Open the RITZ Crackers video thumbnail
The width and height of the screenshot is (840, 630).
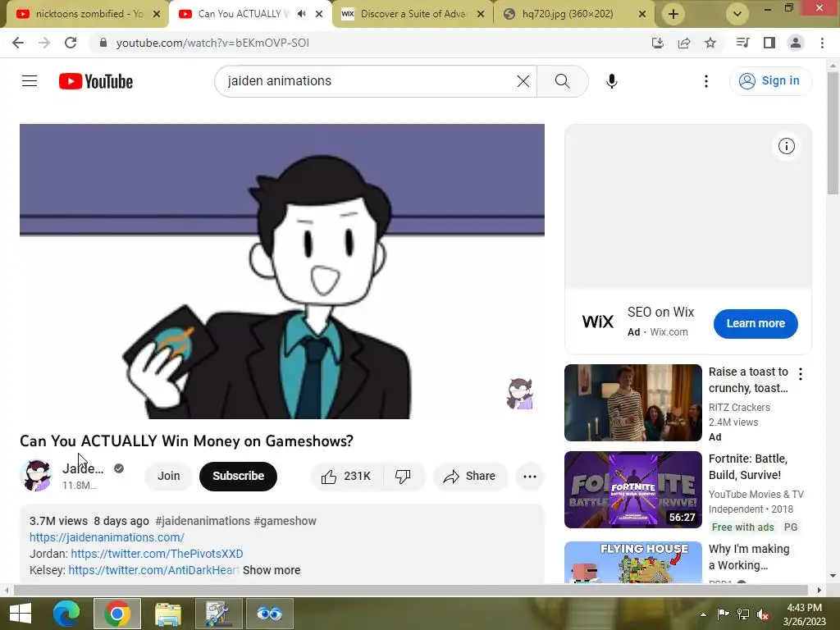[632, 402]
